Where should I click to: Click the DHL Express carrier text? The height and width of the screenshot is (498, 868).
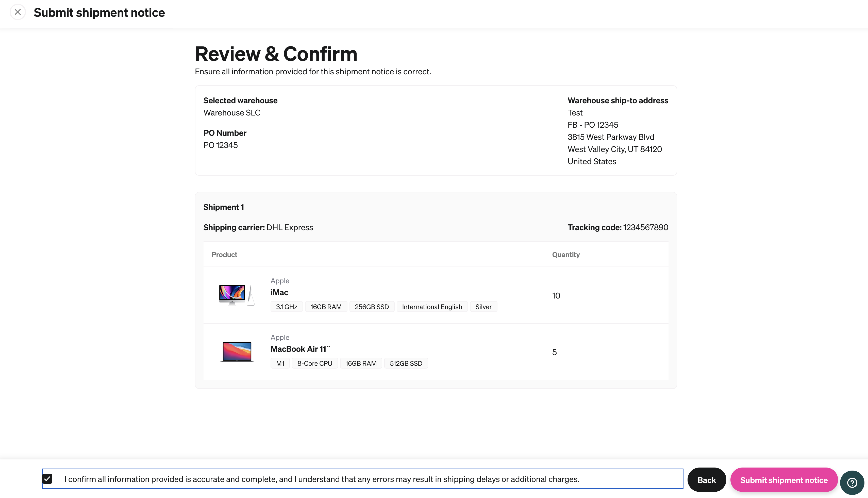(x=290, y=227)
